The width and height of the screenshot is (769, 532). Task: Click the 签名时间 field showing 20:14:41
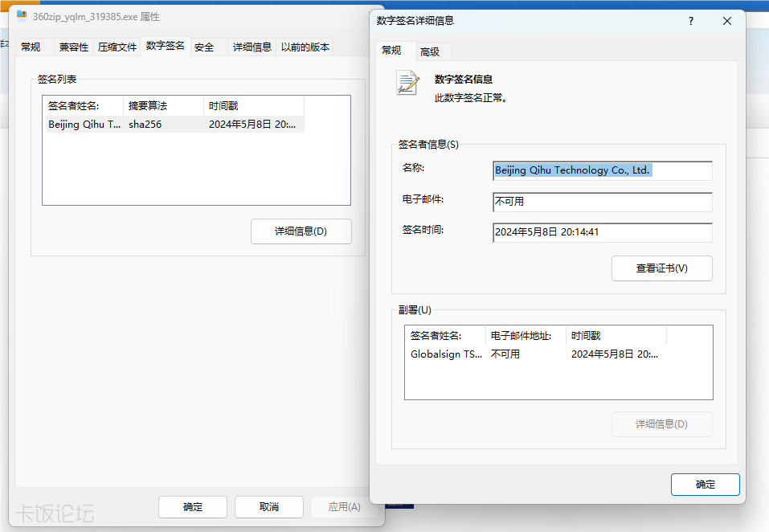[x=602, y=232]
